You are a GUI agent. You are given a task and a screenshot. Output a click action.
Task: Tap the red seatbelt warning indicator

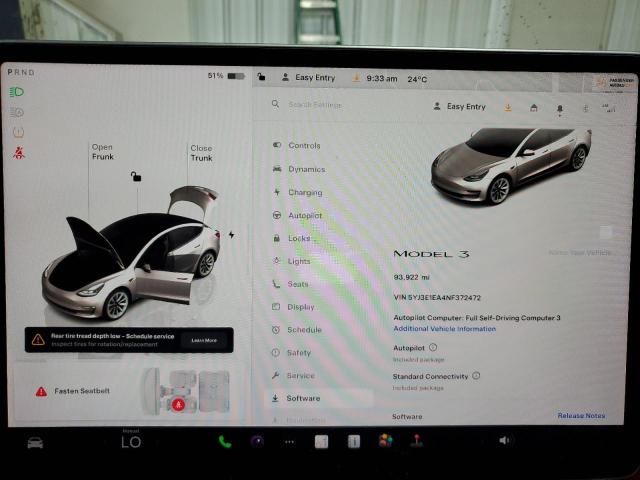(x=19, y=153)
